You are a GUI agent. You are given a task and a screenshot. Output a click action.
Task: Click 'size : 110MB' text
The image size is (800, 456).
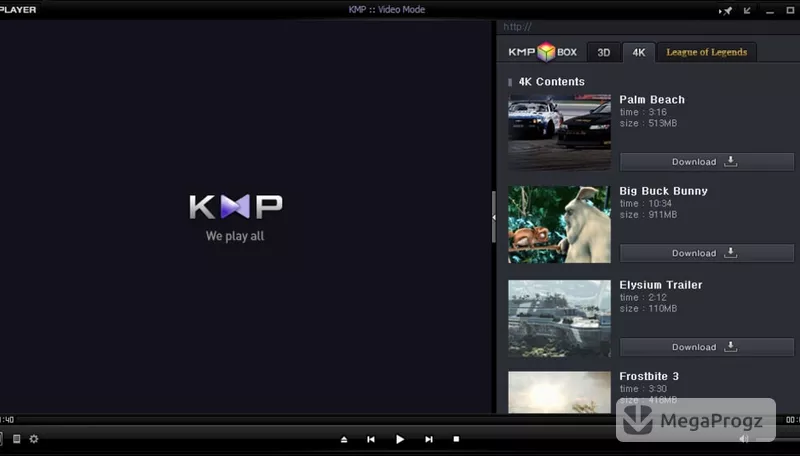(x=648, y=309)
